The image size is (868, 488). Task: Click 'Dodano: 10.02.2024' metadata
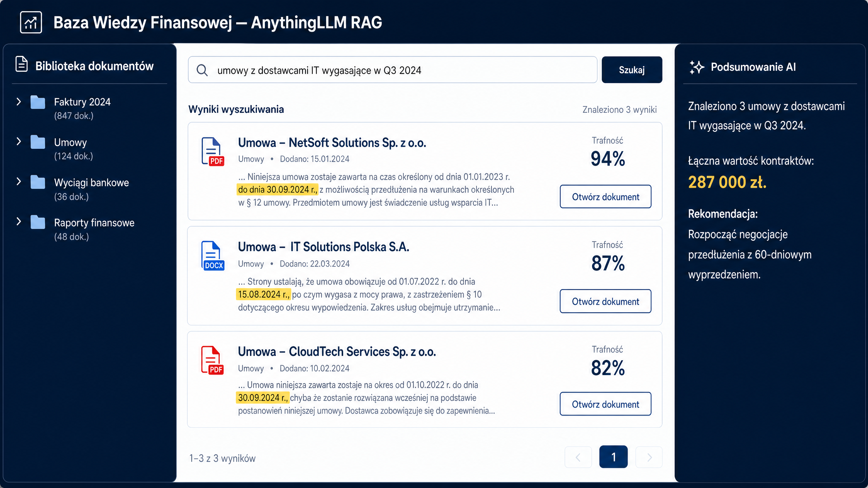click(315, 368)
